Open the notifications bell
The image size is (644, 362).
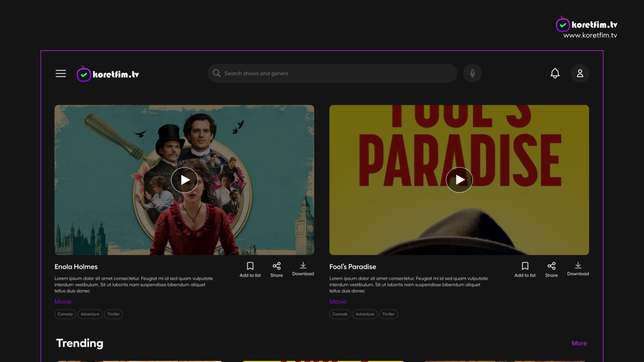coord(555,73)
